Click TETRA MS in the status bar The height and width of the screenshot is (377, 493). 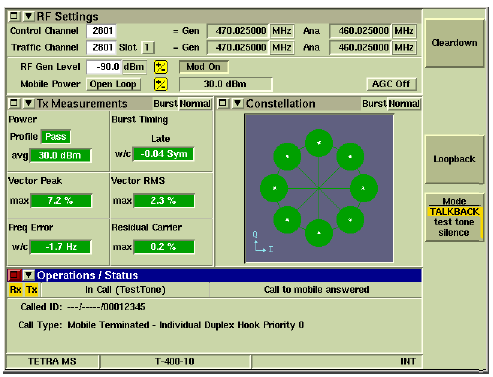point(52,362)
